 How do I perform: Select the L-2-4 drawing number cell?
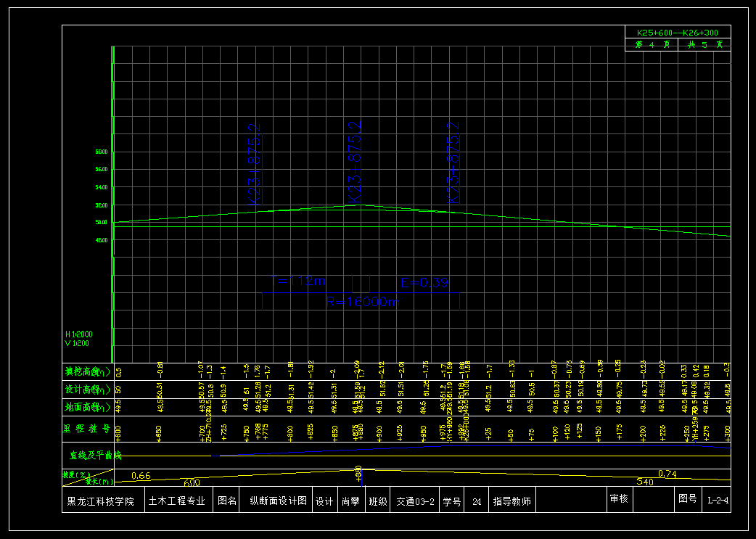(x=718, y=500)
